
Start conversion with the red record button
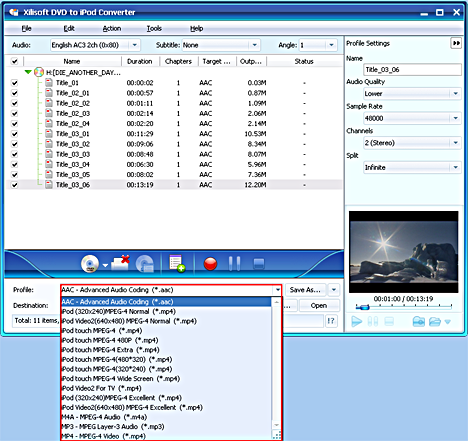coord(210,264)
